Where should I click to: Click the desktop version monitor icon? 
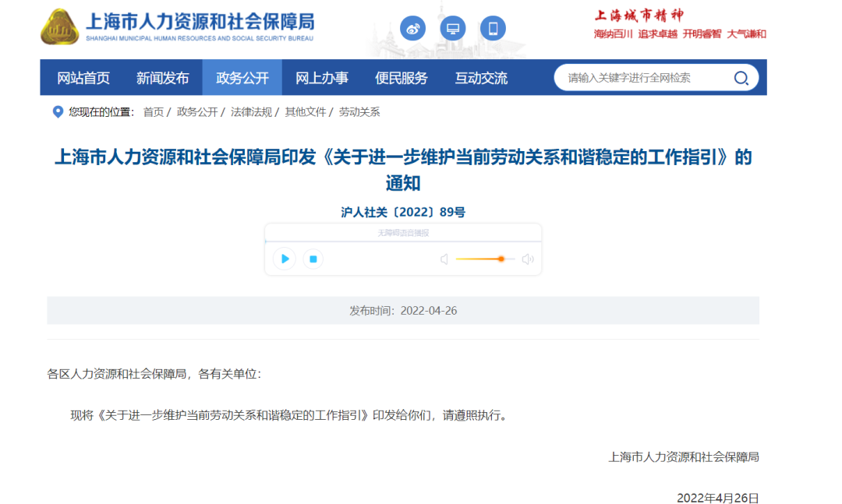tap(453, 28)
